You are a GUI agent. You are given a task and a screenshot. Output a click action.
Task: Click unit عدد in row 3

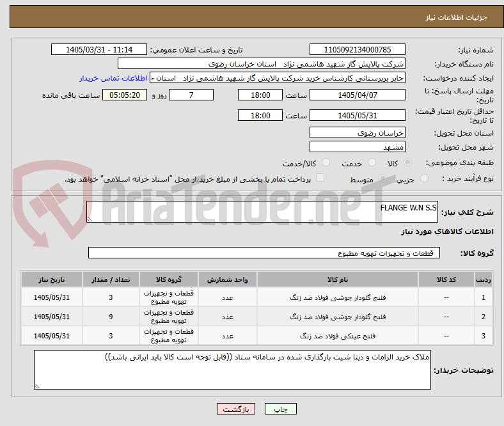click(x=227, y=336)
